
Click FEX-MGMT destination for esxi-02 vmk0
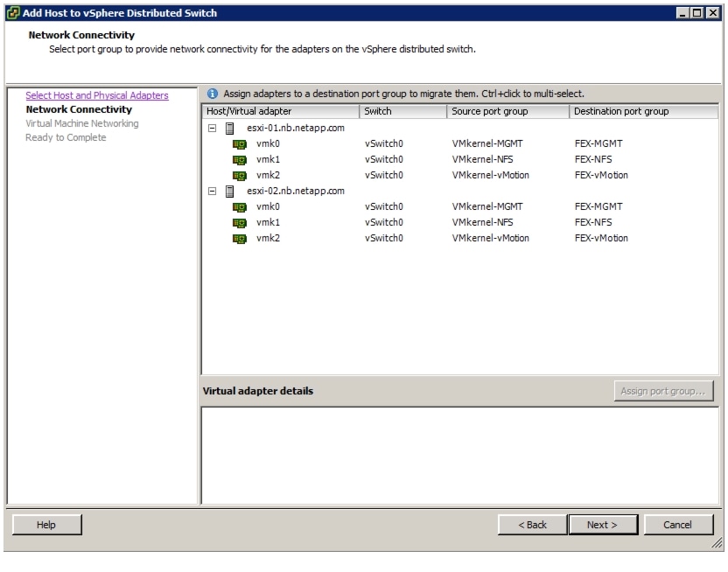598,207
